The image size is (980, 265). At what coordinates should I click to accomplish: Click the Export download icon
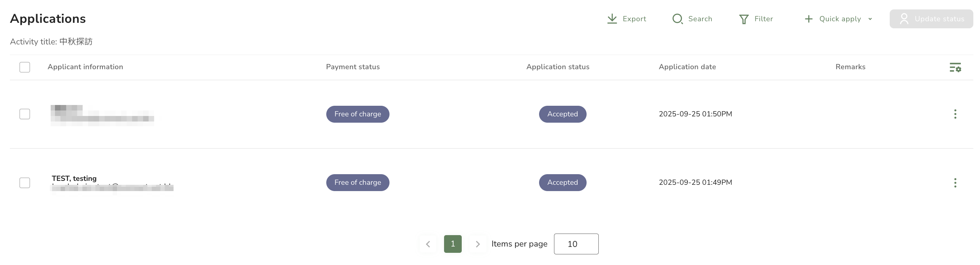tap(612, 19)
